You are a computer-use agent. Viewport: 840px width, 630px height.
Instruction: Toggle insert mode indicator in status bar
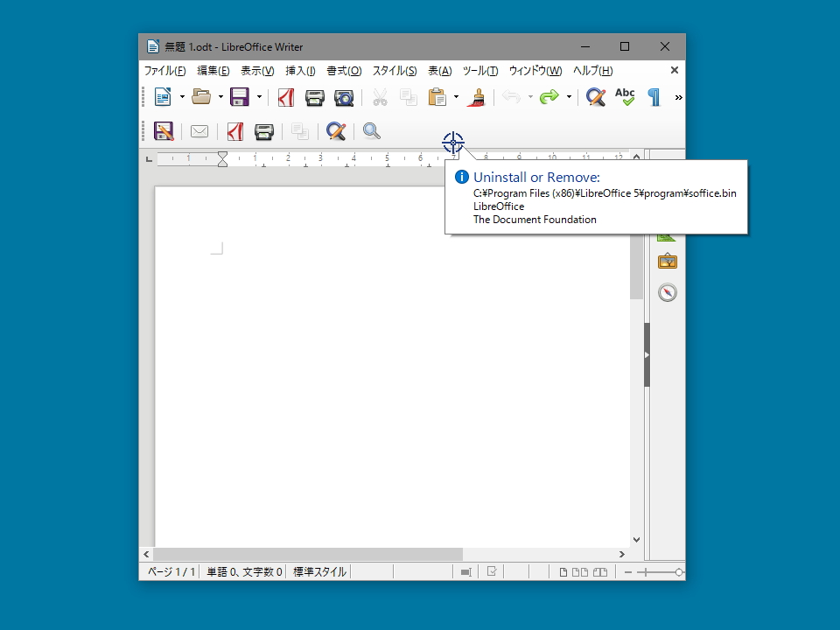[465, 572]
